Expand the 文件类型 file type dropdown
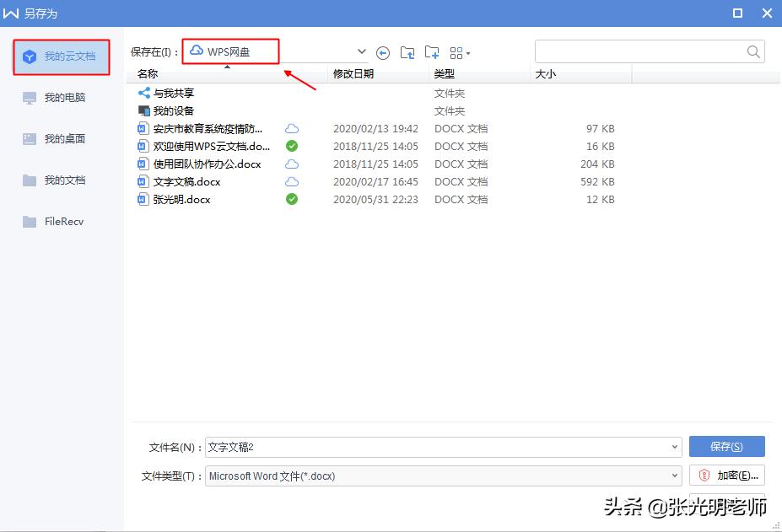 673,475
